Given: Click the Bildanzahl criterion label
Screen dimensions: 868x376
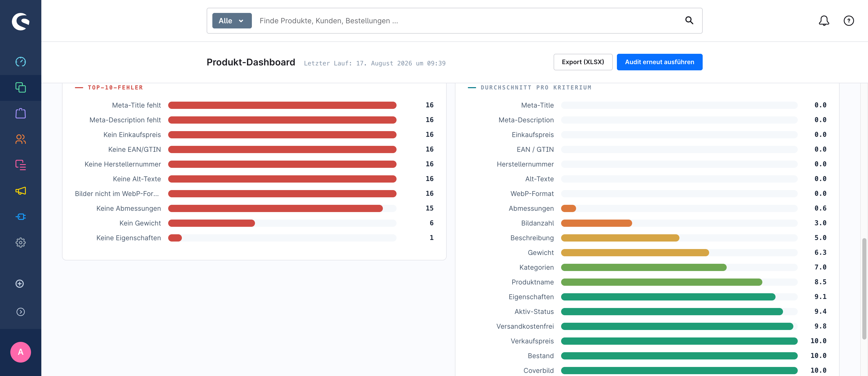Looking at the screenshot, I should pos(537,223).
